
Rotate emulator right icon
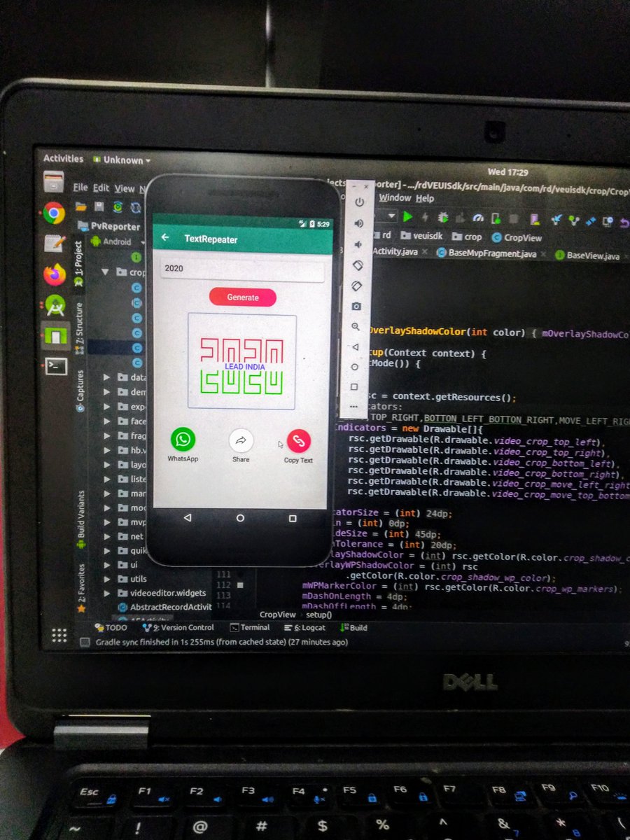[356, 286]
